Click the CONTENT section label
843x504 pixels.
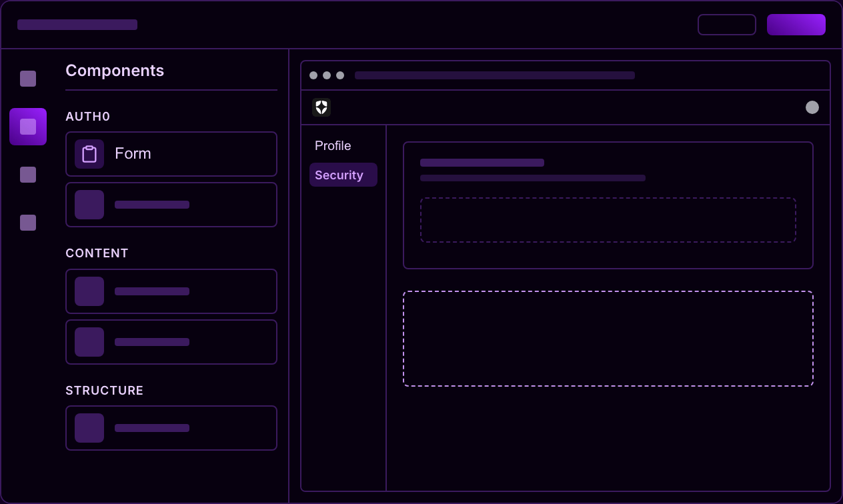tap(97, 253)
